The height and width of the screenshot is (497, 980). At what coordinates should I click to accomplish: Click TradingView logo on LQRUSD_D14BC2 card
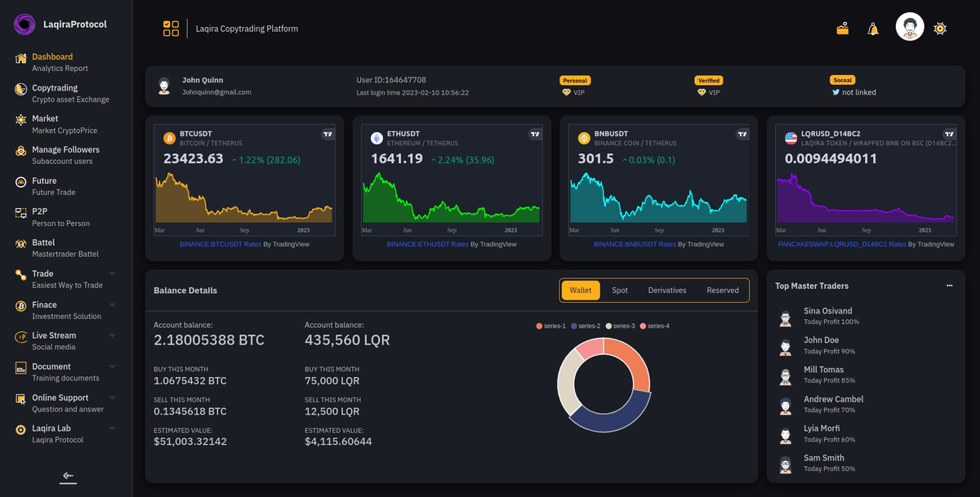950,134
